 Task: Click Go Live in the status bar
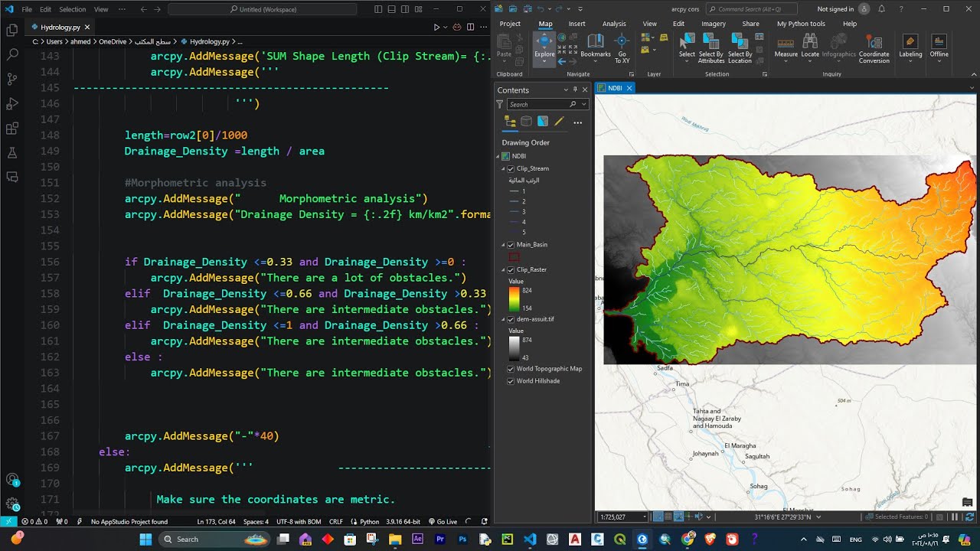click(x=443, y=522)
